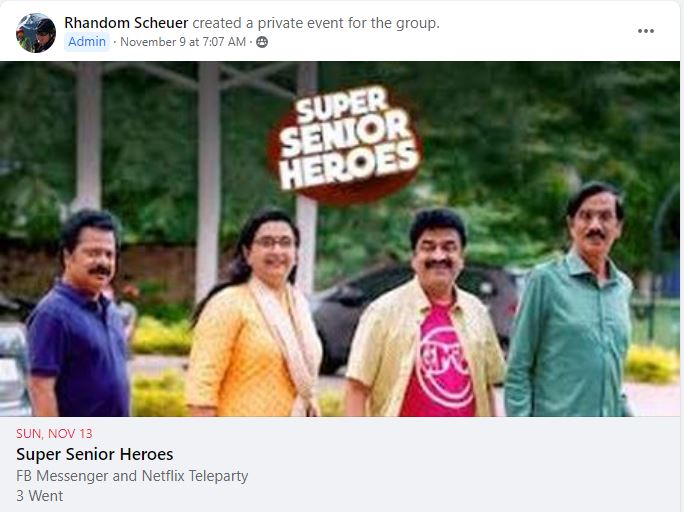Open the November 9 at 7:07 AM timestamp
684x512 pixels.
click(183, 42)
